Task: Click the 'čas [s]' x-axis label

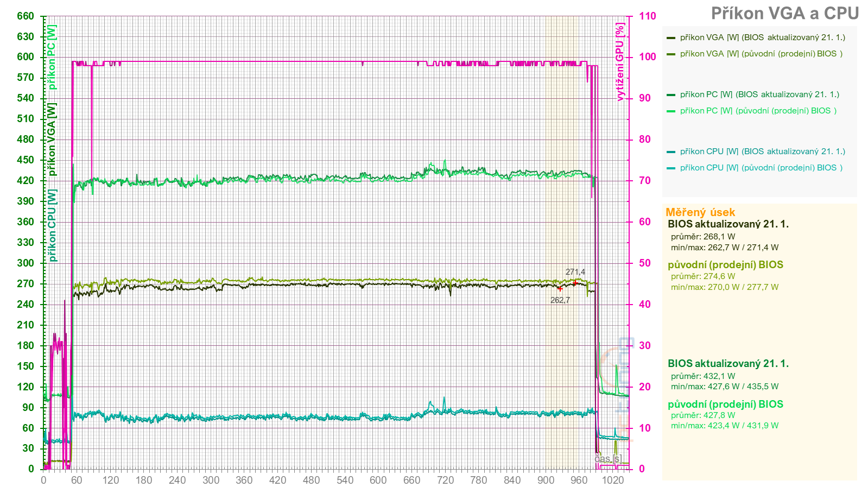Action: (x=607, y=459)
